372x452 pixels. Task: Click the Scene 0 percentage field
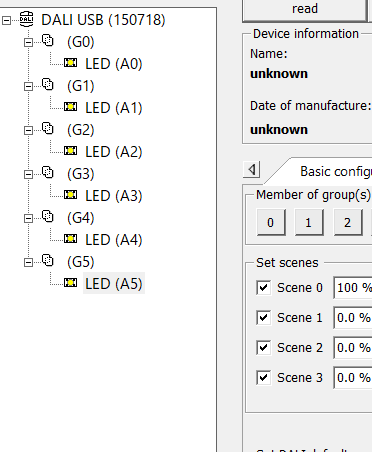(x=353, y=287)
